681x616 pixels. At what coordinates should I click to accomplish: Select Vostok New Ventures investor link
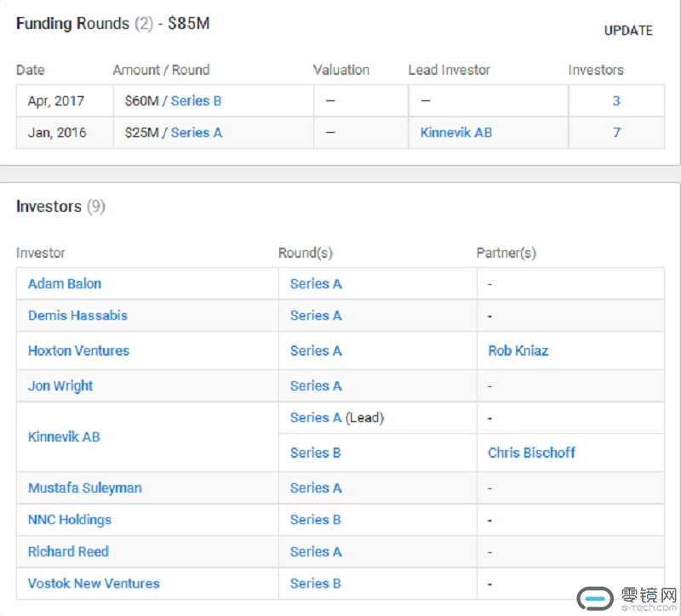[94, 584]
